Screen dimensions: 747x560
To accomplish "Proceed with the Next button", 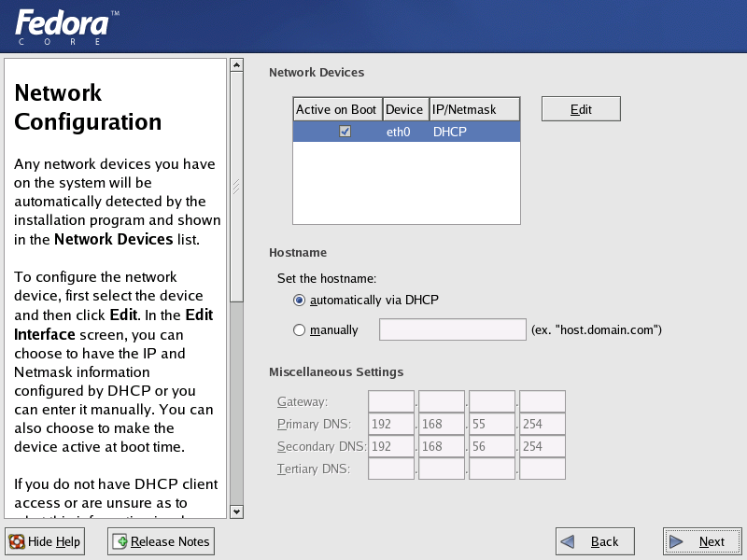I will point(702,541).
